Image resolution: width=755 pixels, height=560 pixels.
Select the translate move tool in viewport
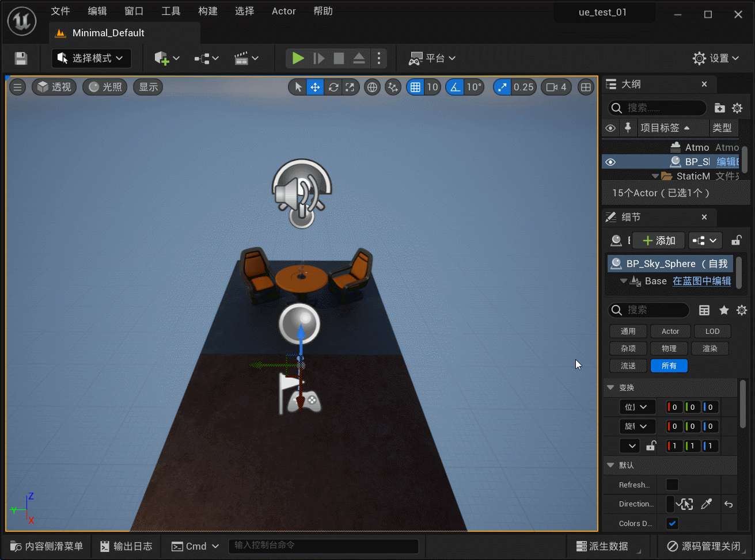coord(315,87)
